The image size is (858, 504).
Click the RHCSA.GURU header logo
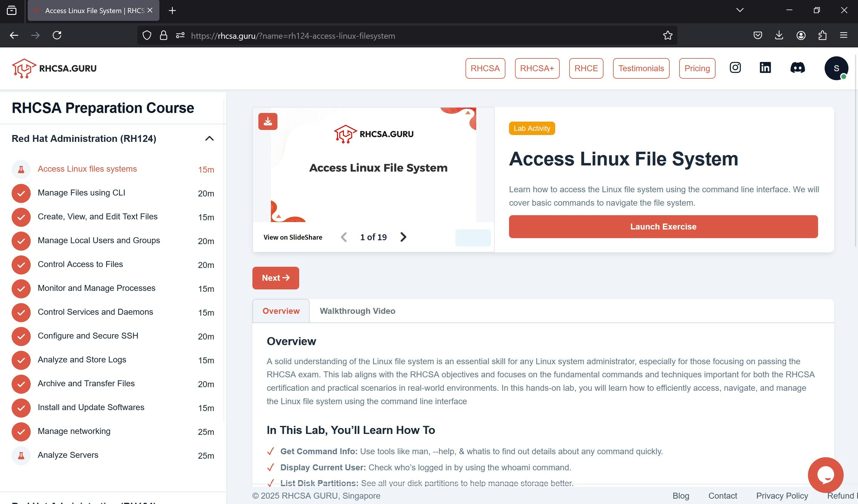click(54, 68)
